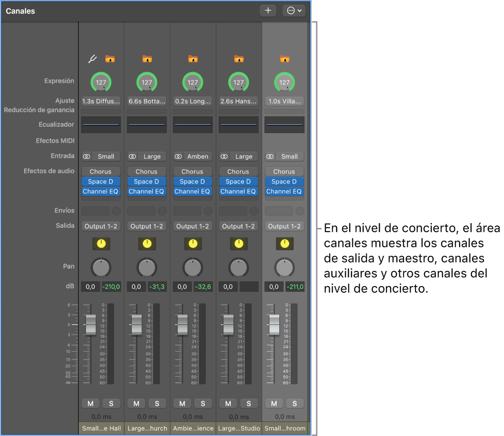The image size is (504, 436).
Task: Mute the Ambie...ience channel strip
Action: [x=182, y=404]
